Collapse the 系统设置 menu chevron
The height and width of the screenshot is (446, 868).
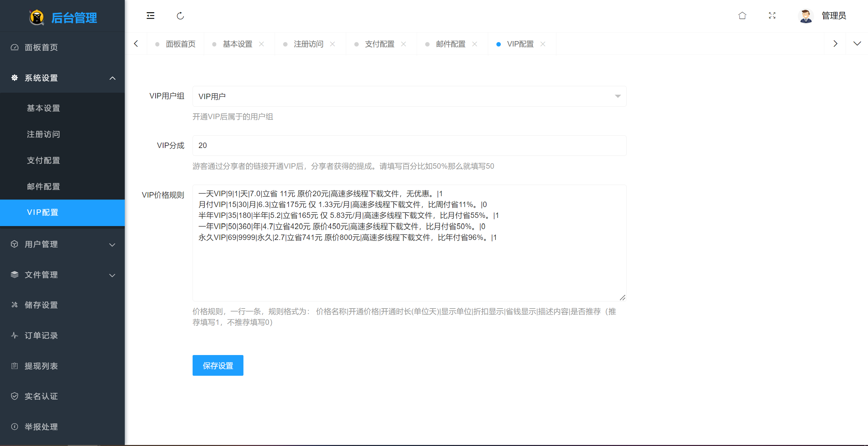(x=113, y=78)
